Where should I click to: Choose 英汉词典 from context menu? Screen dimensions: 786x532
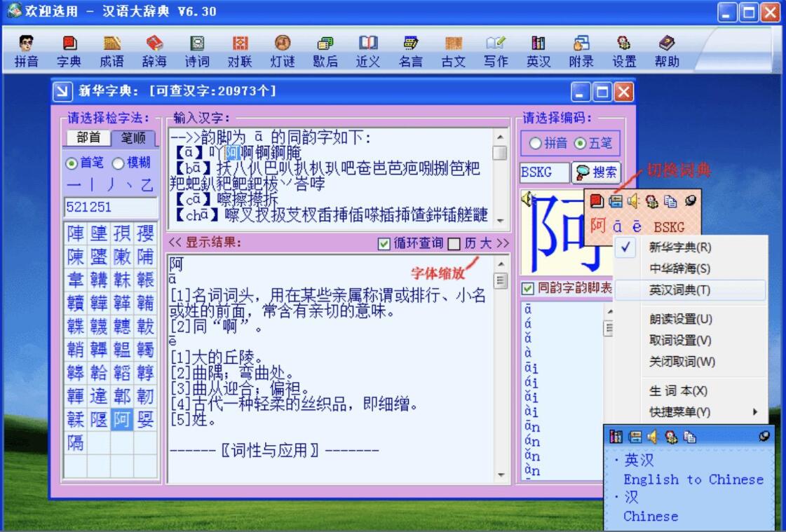[679, 289]
